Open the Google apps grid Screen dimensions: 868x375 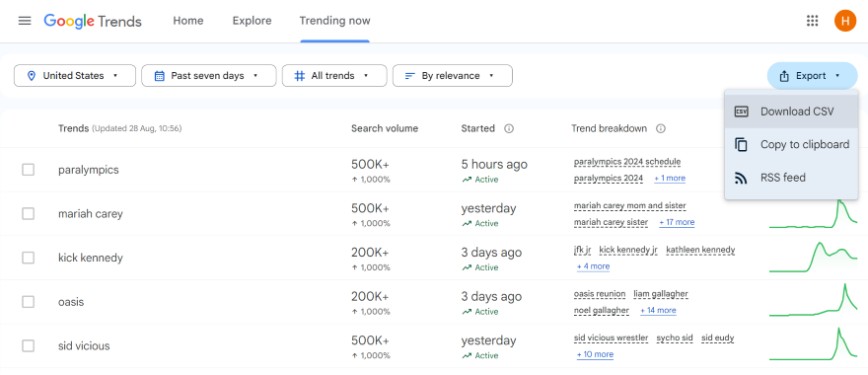coord(812,21)
